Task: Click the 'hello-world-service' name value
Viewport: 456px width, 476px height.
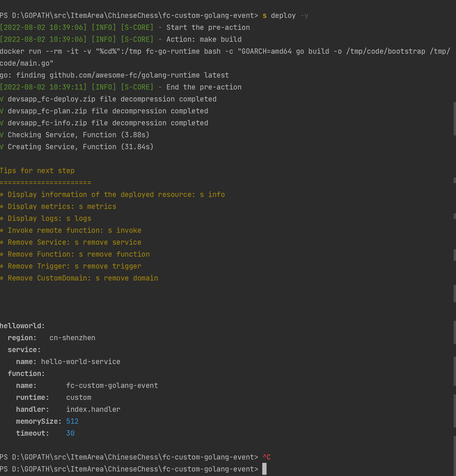Action: coord(81,362)
